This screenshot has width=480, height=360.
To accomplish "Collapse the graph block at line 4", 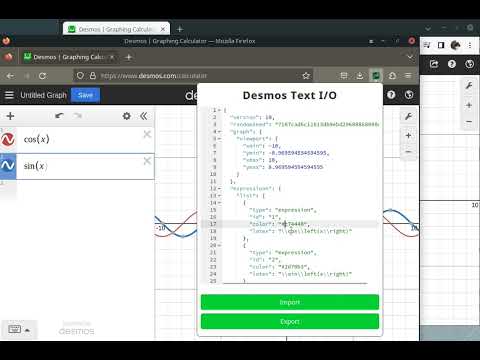I will [219, 132].
